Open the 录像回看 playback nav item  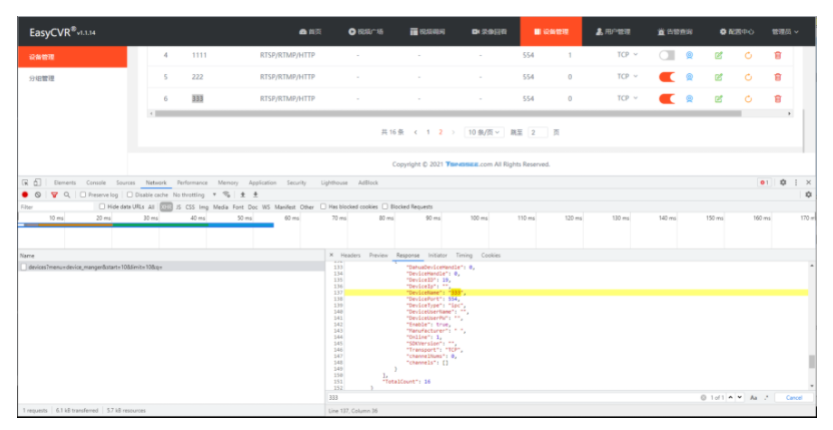(489, 32)
